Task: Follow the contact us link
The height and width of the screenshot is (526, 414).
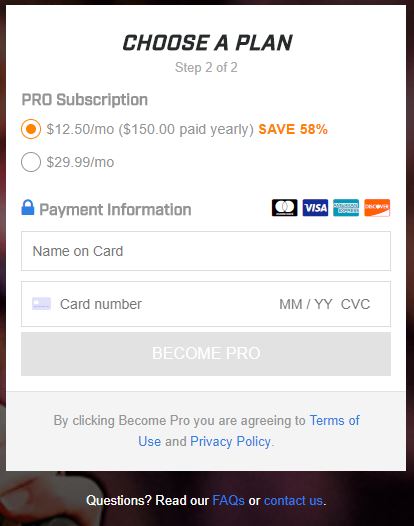Action: [294, 501]
